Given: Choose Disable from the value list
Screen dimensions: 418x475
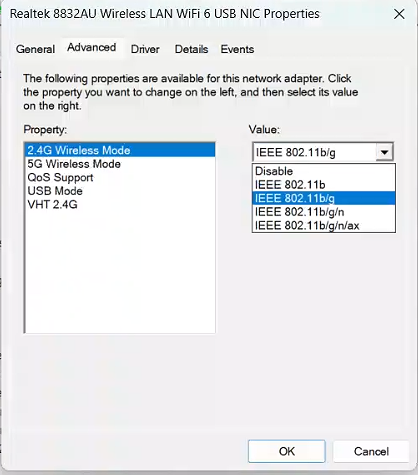Looking at the screenshot, I should 324,171.
